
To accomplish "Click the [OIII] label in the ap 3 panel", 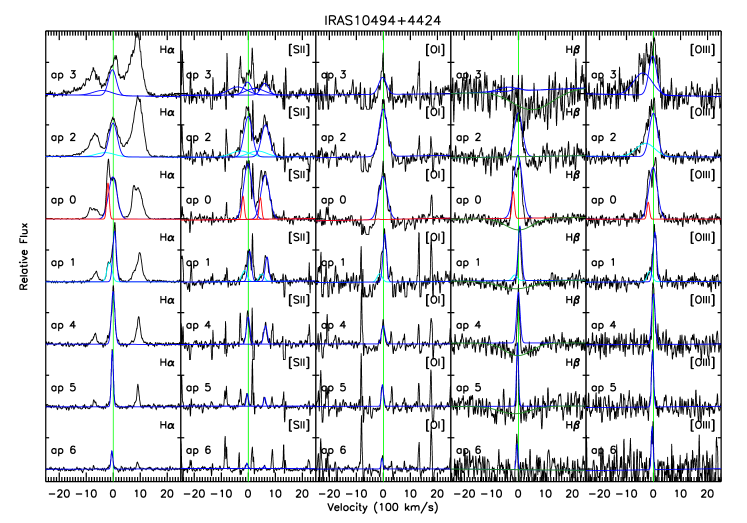I will (x=703, y=50).
